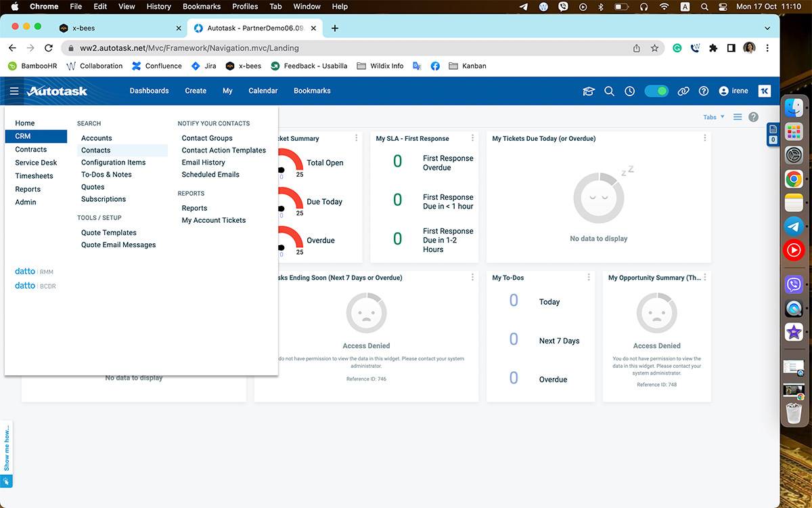
Task: Click the chain link icon in header
Action: tap(683, 91)
